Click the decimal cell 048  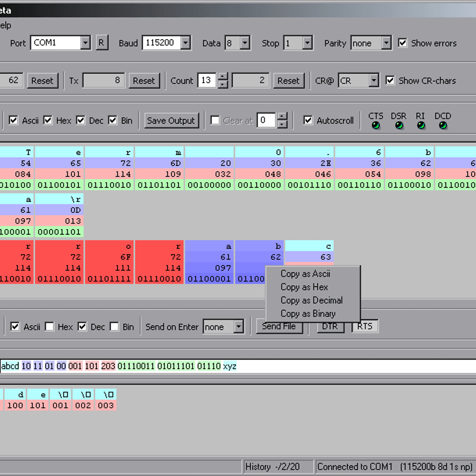(259, 174)
